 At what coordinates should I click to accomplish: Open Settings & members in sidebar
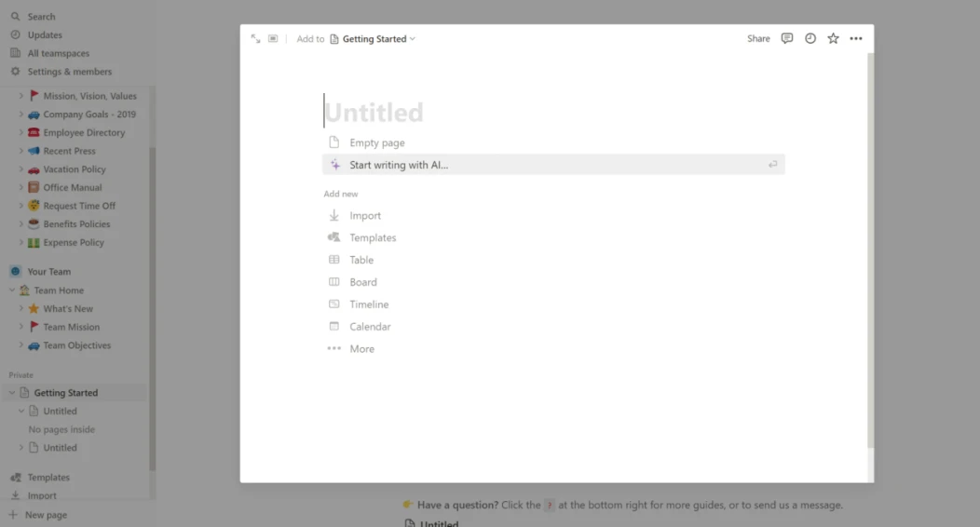[x=69, y=72]
